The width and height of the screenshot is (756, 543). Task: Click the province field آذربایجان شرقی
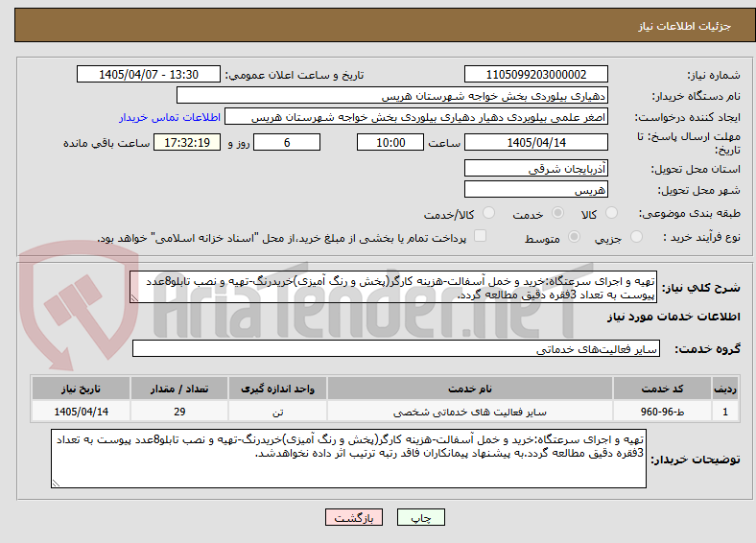(x=536, y=168)
